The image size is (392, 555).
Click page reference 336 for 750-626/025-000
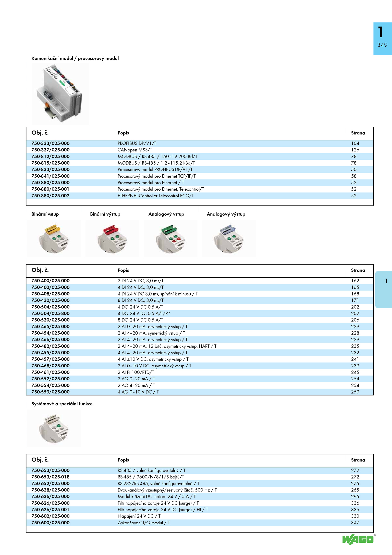[355, 503]
